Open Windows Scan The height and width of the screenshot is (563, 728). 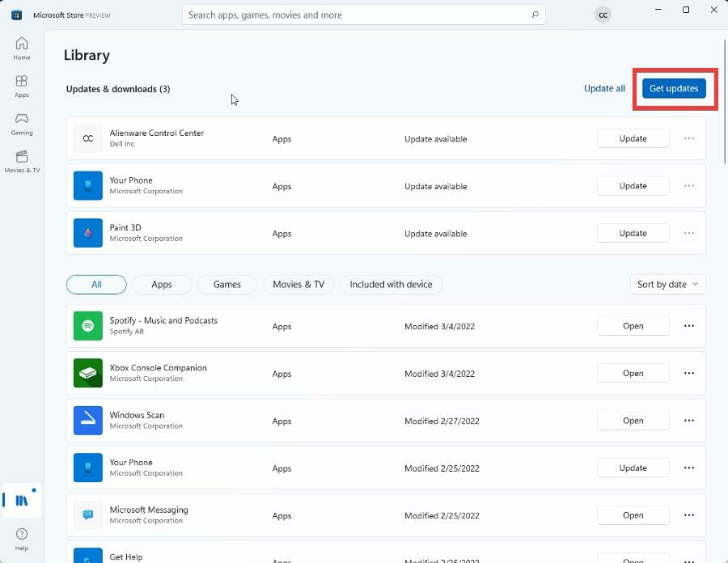[x=633, y=421]
